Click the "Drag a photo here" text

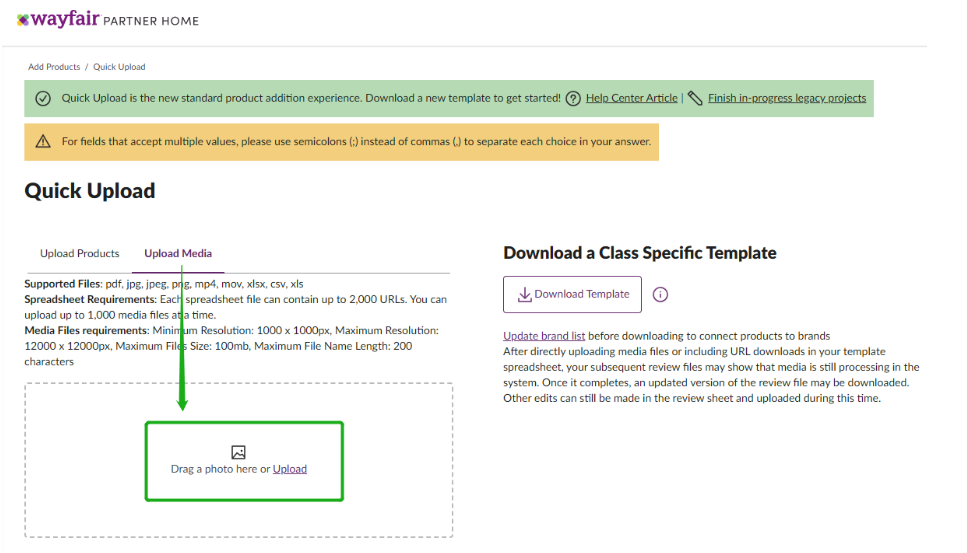(214, 469)
